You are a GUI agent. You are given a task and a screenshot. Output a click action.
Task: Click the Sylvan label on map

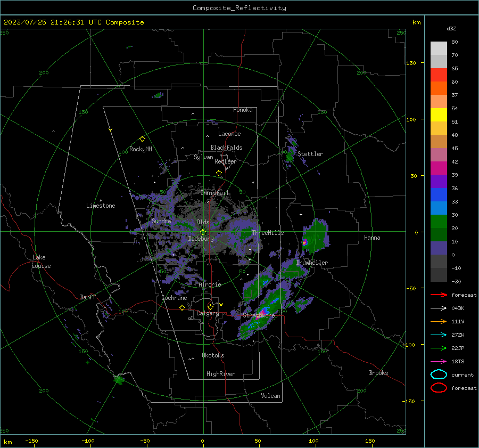[203, 157]
